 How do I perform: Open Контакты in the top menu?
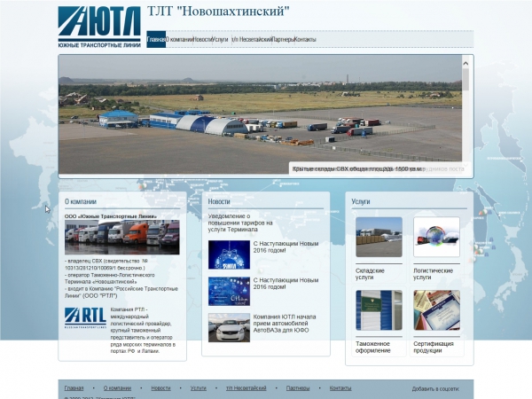[305, 39]
